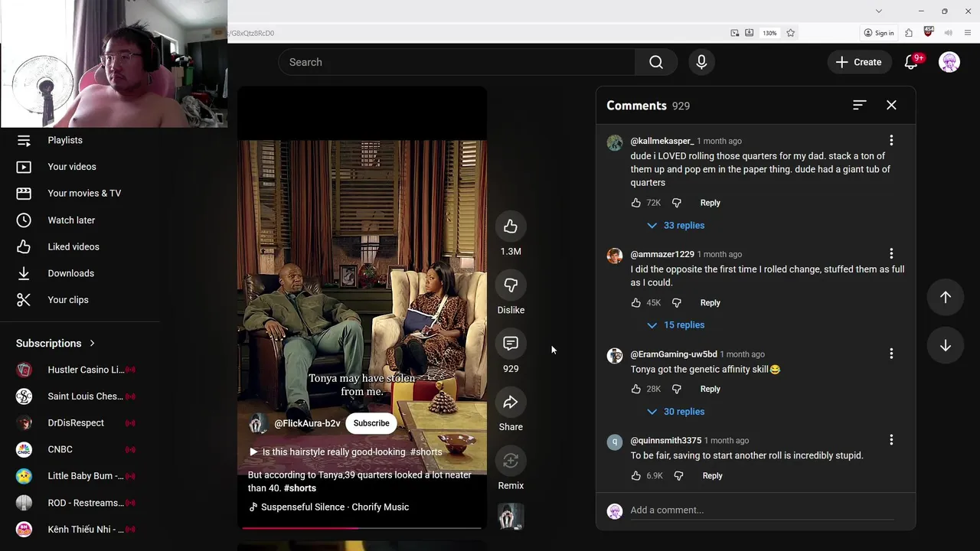Like @kallmekasper_ comment

point(636,203)
